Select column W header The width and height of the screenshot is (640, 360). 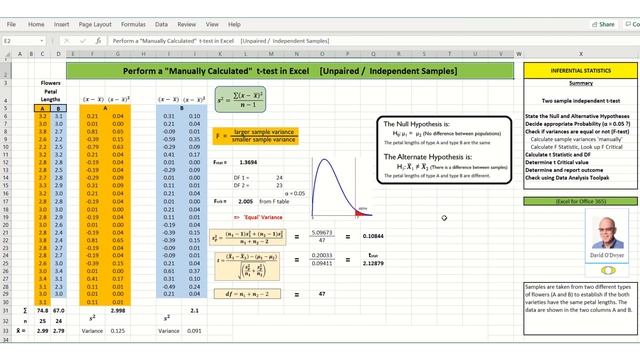pyautogui.click(x=519, y=54)
